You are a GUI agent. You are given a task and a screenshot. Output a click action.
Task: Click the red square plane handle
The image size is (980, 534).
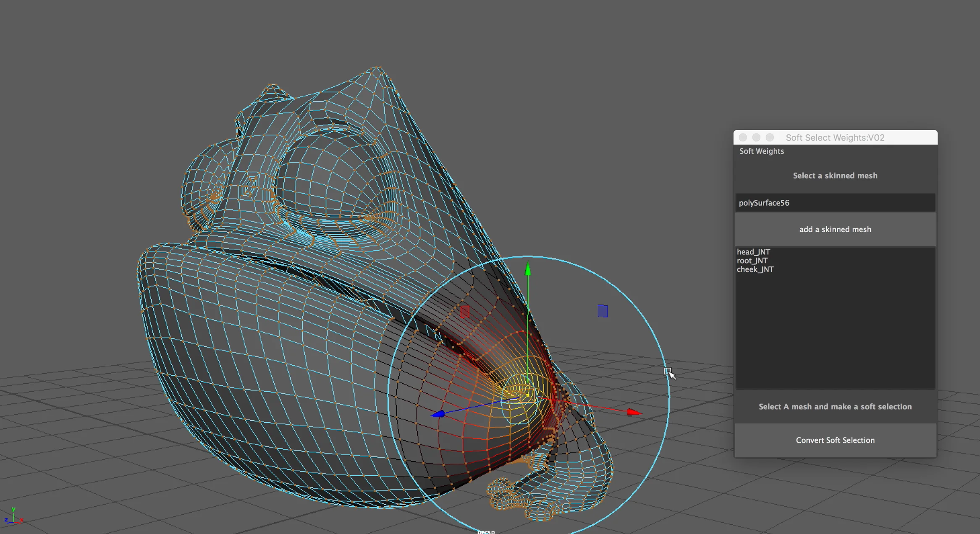(464, 311)
